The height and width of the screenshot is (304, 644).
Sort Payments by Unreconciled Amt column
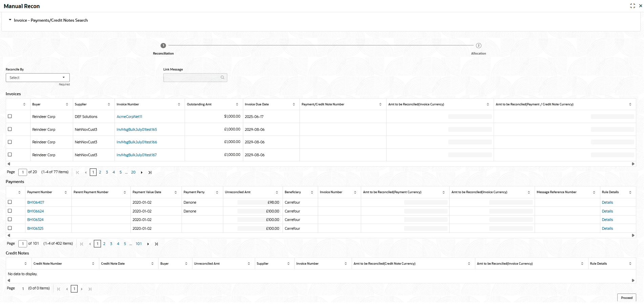click(x=277, y=192)
